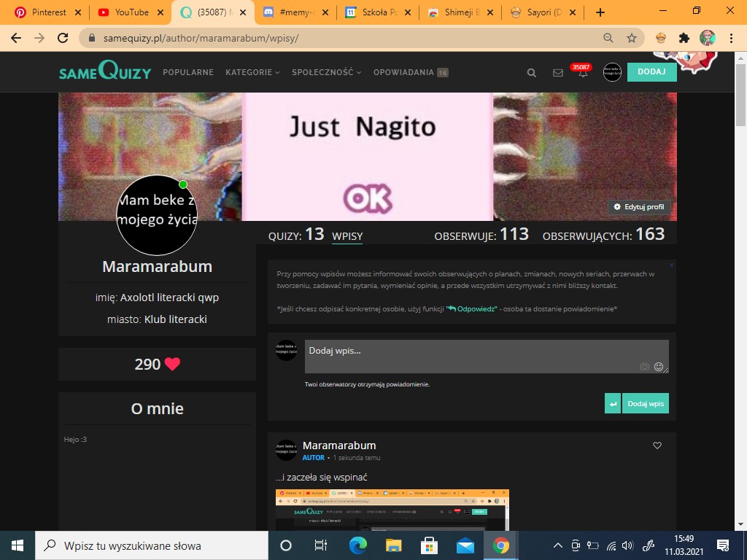Click the search magnifier icon in site header
The image size is (747, 560).
[532, 73]
